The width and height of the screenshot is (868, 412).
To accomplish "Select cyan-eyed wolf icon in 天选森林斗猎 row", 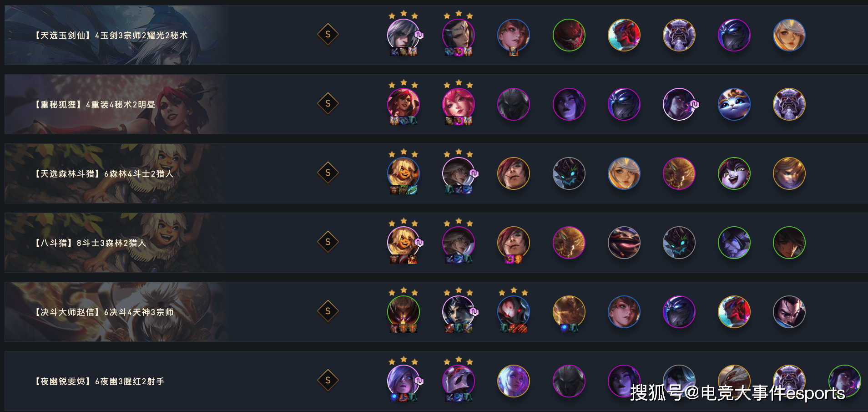I will (569, 173).
